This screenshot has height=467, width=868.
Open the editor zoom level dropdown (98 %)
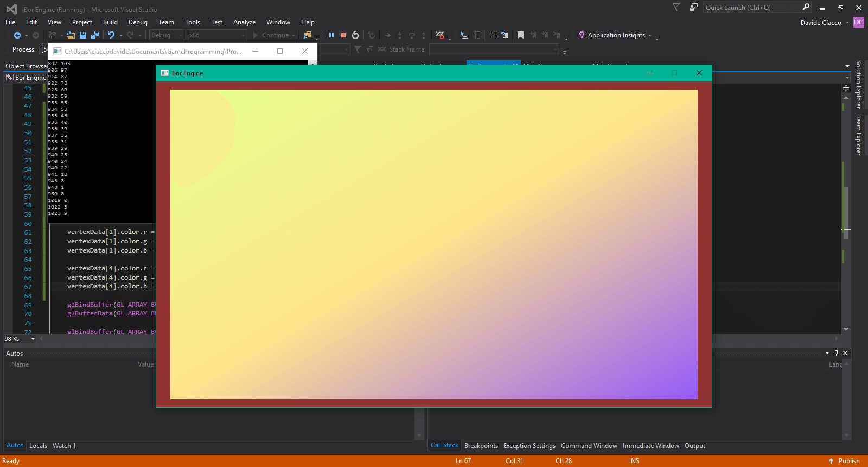33,339
